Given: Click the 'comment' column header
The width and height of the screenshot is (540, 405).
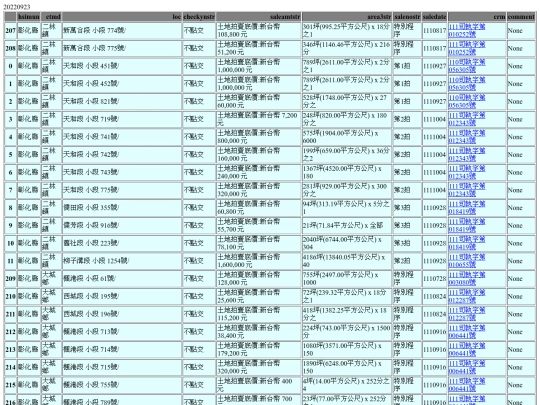Looking at the screenshot, I should [x=521, y=17].
